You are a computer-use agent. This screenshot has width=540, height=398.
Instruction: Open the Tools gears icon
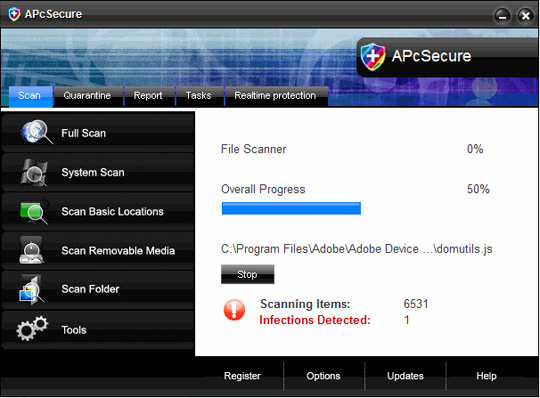pos(32,328)
